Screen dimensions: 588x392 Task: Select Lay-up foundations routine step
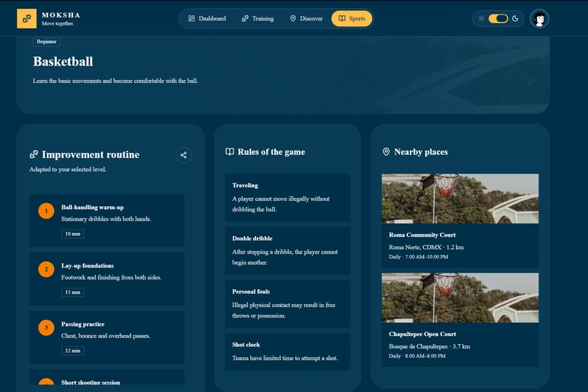pyautogui.click(x=107, y=279)
